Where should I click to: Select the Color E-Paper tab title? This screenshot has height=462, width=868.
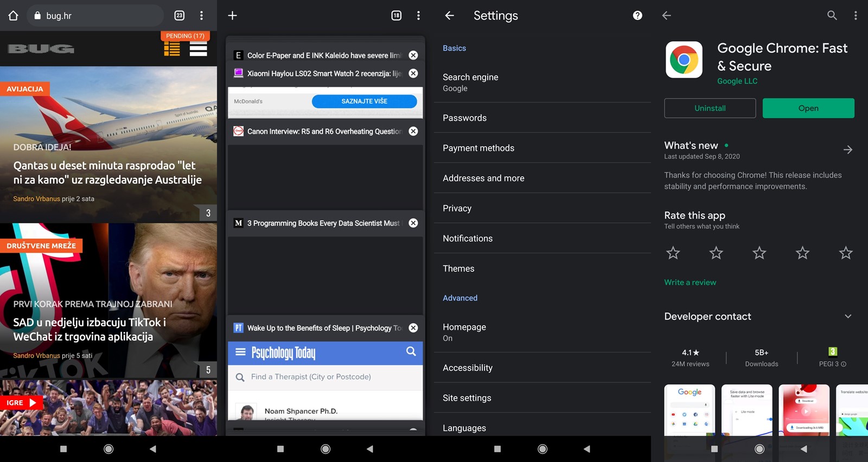(x=324, y=55)
